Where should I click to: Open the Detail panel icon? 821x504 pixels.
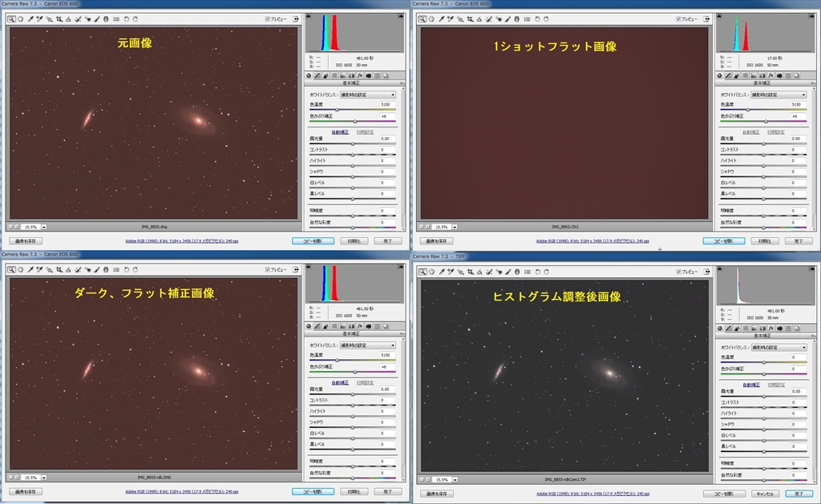pyautogui.click(x=326, y=75)
